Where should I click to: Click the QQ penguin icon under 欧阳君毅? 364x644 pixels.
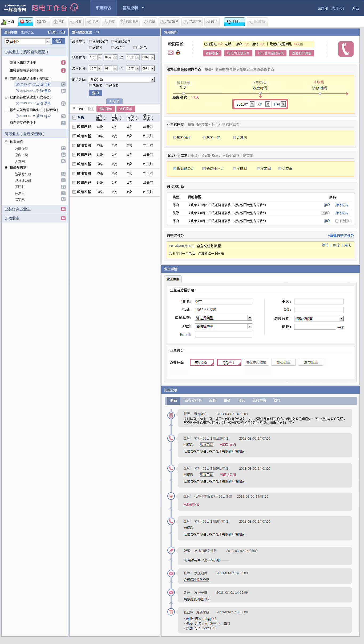point(178,52)
